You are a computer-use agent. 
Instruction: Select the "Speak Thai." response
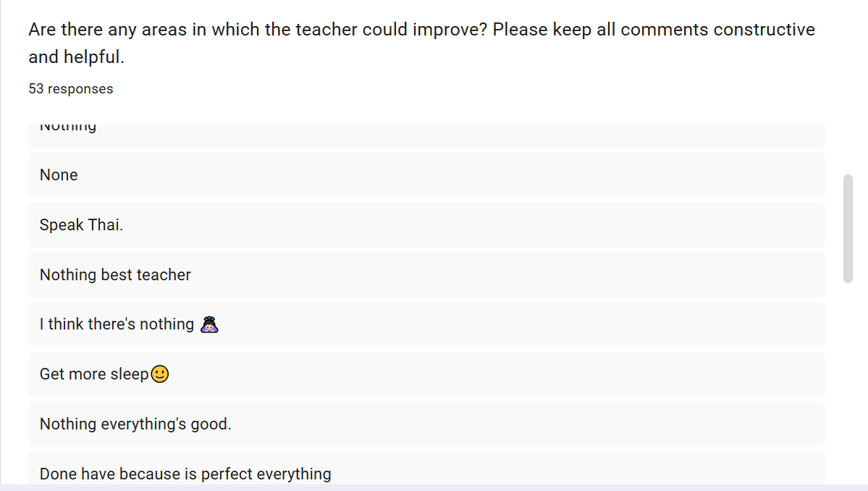pyautogui.click(x=81, y=225)
